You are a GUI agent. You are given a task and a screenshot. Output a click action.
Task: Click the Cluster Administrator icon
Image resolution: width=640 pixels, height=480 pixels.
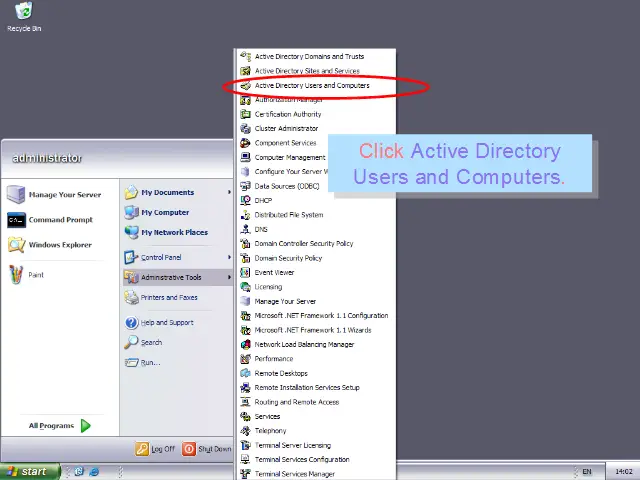coord(245,129)
